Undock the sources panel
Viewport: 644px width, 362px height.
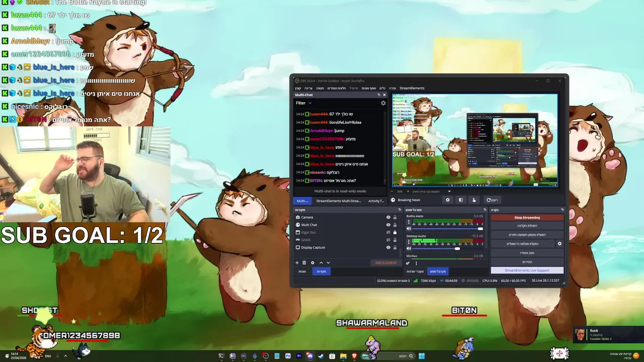tap(399, 210)
